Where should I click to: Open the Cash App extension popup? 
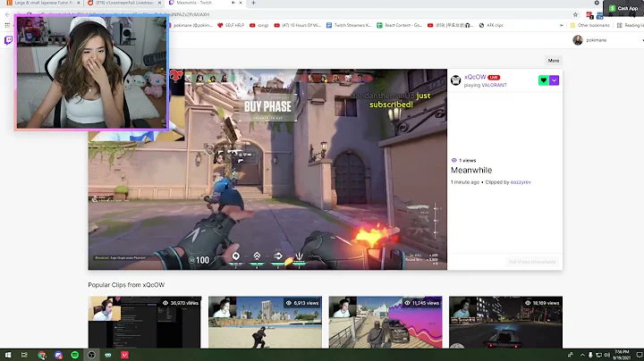pyautogui.click(x=623, y=8)
